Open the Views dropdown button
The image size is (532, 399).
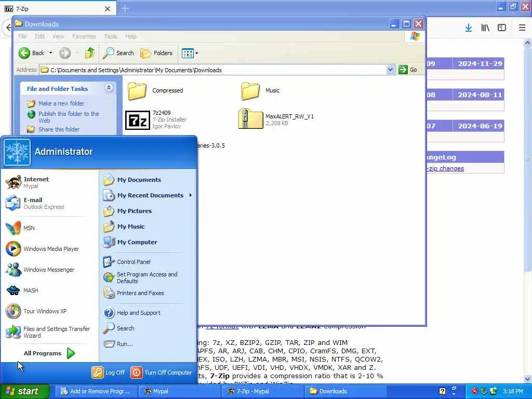[x=190, y=53]
